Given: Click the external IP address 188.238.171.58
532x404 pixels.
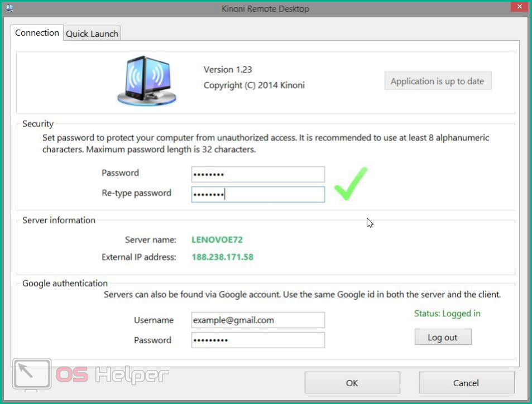Looking at the screenshot, I should (x=222, y=257).
